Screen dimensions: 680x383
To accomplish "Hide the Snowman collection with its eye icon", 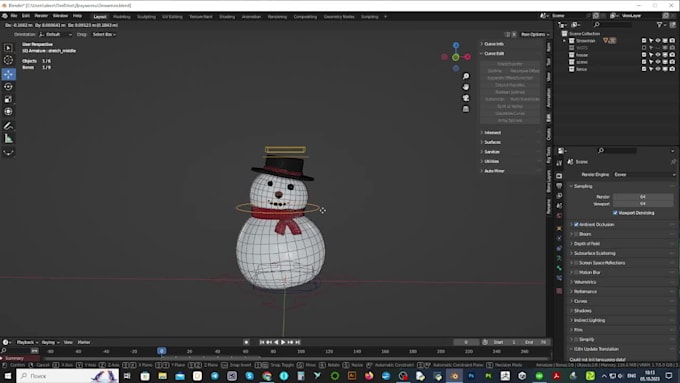I will pos(658,41).
